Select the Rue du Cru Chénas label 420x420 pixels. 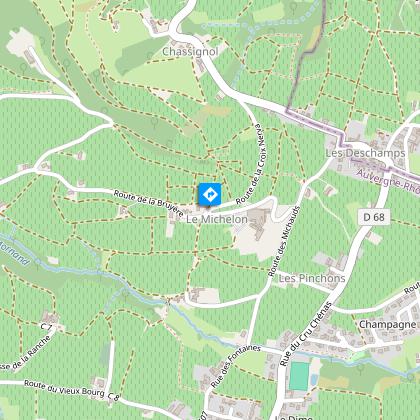pos(306,334)
